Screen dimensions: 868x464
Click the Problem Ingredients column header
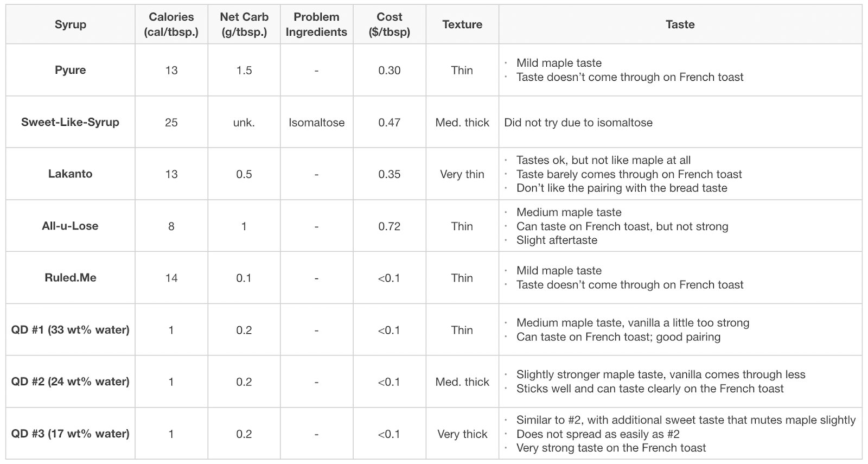tap(316, 24)
